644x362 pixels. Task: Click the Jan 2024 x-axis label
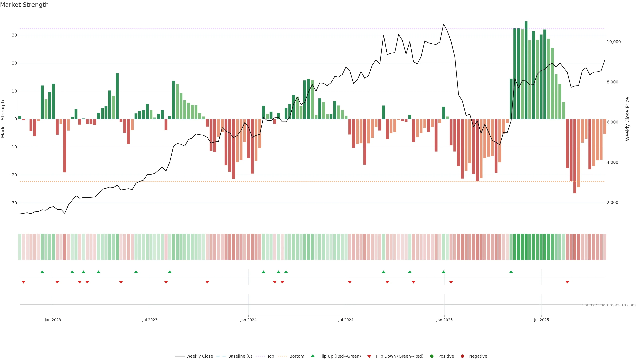click(248, 320)
